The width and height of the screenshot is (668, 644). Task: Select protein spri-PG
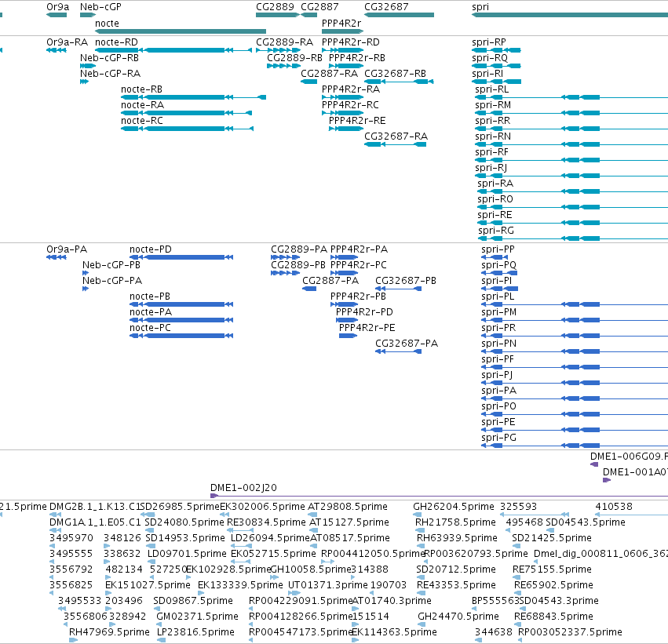coord(575,446)
